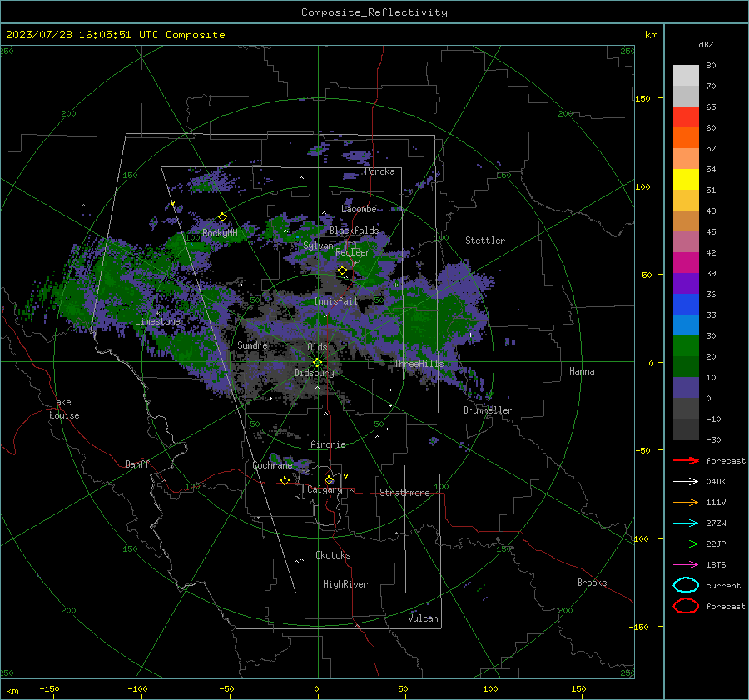Click the Lacombe city label

point(359,209)
